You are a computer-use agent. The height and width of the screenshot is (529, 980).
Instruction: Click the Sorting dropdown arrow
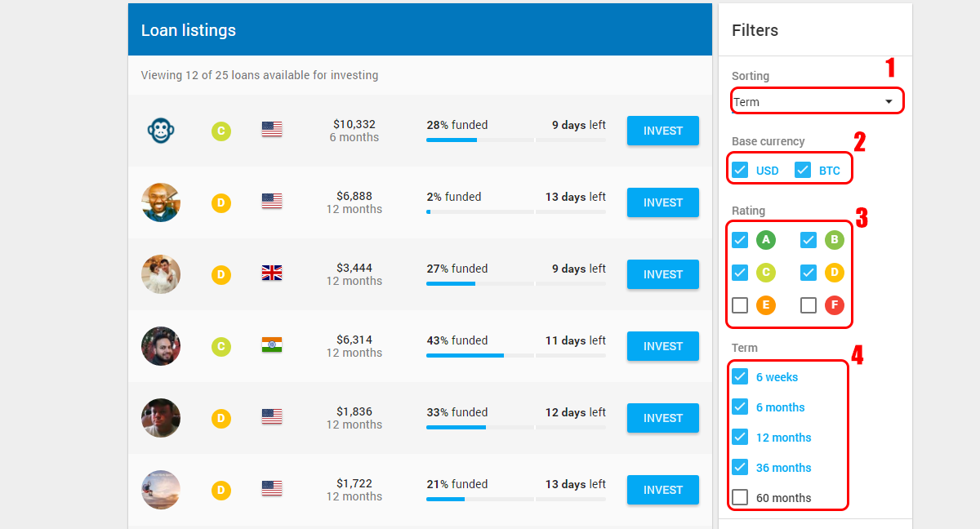tap(889, 101)
